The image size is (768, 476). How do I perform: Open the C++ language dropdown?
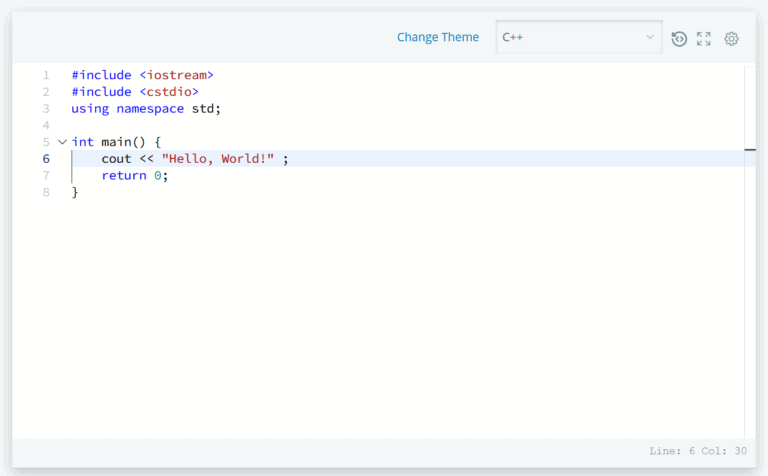click(579, 37)
